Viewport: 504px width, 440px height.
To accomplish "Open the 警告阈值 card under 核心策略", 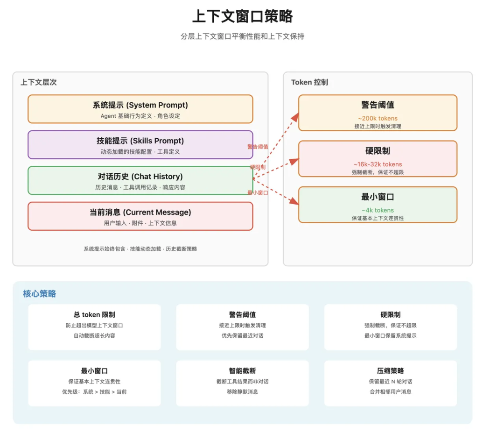I will tap(242, 326).
